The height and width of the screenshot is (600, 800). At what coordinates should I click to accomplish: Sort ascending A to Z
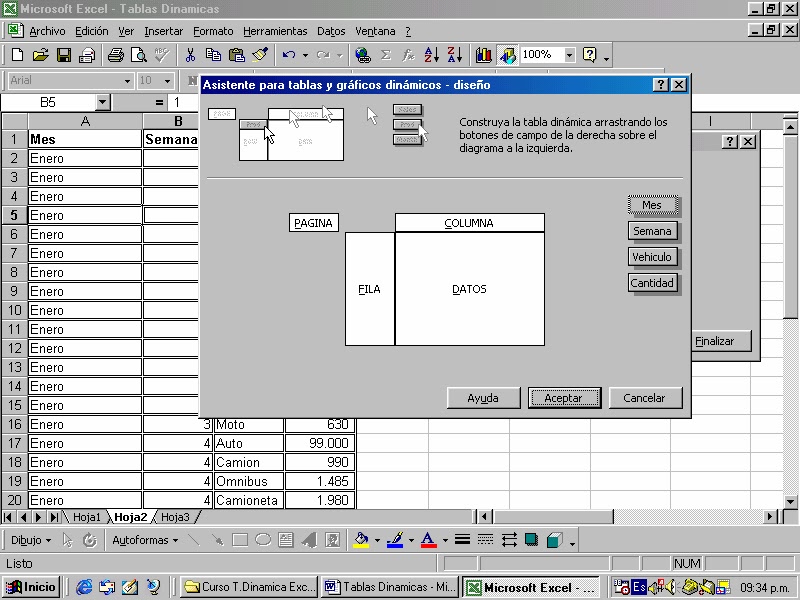click(432, 55)
